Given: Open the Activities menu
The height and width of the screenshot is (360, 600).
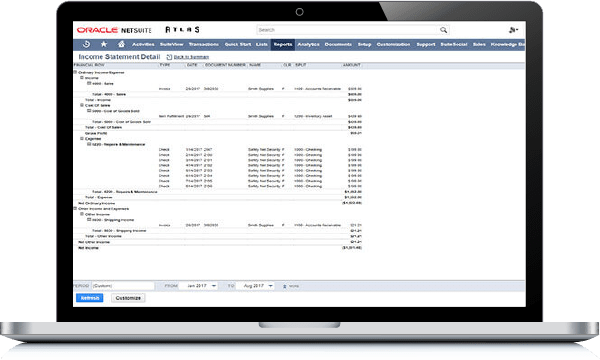Looking at the screenshot, I should click(143, 44).
